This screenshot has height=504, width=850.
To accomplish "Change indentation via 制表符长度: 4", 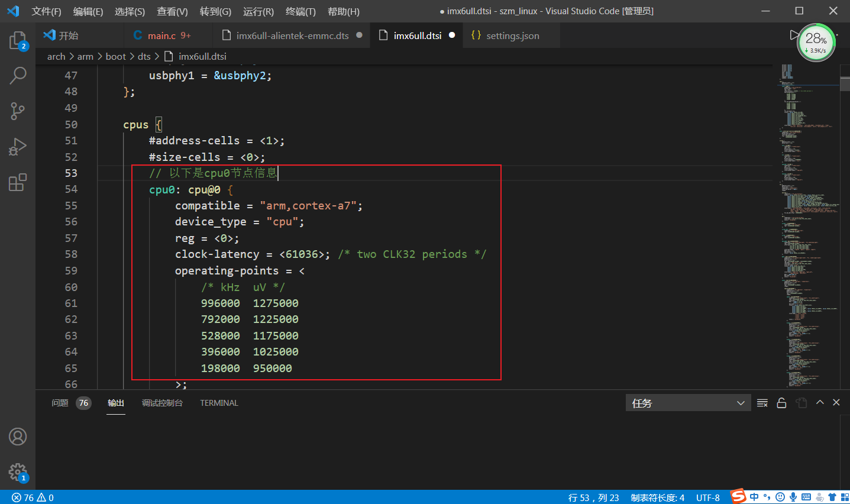I will coord(657,497).
